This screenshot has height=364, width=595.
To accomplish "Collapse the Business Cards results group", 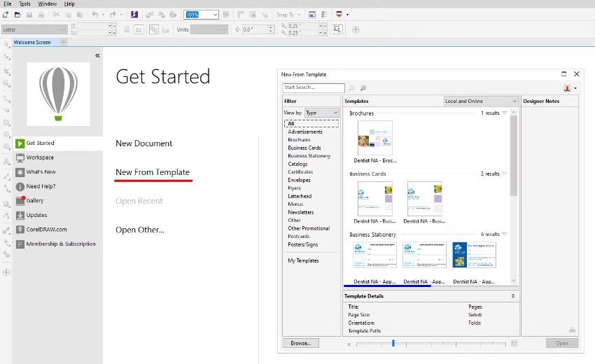I will point(504,174).
